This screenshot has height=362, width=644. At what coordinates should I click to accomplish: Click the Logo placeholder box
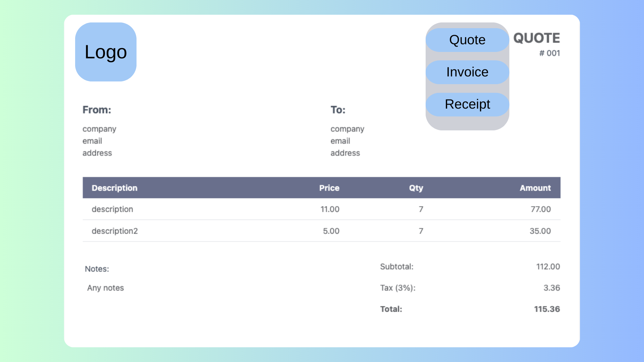[106, 52]
